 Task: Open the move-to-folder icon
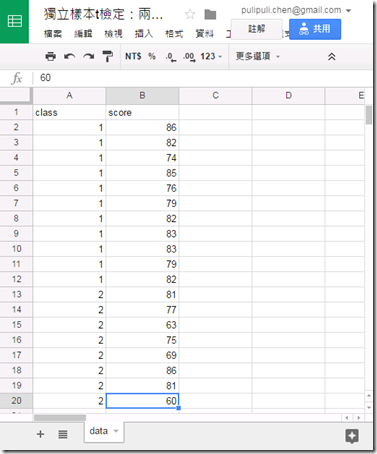(210, 14)
